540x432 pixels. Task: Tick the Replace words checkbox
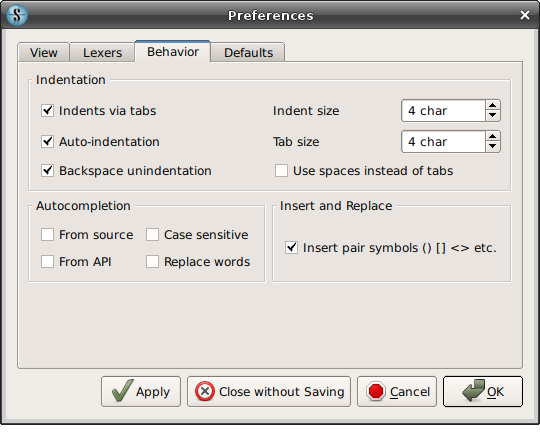pos(152,261)
